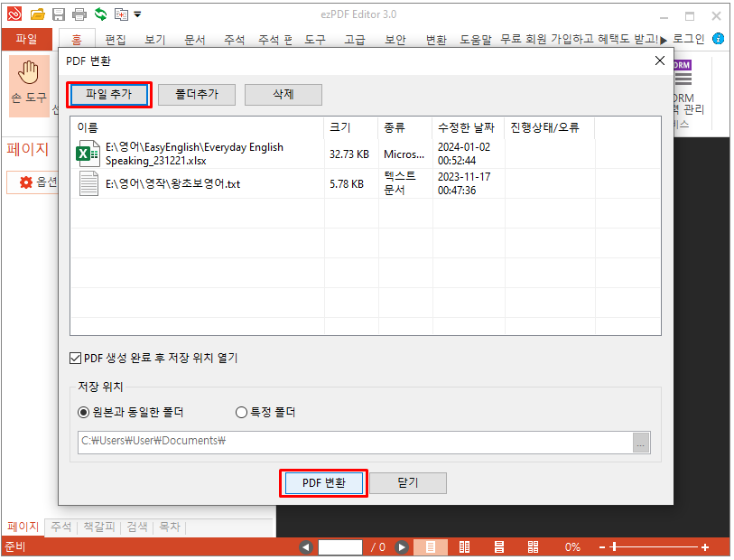Expand the quick access toolbar dropdown arrow
This screenshot has width=734, height=560.
pyautogui.click(x=137, y=14)
